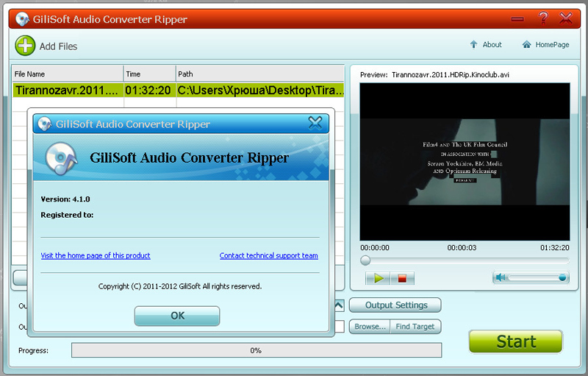
Task: Click the CD icon in the About dialog title bar
Action: (45, 124)
